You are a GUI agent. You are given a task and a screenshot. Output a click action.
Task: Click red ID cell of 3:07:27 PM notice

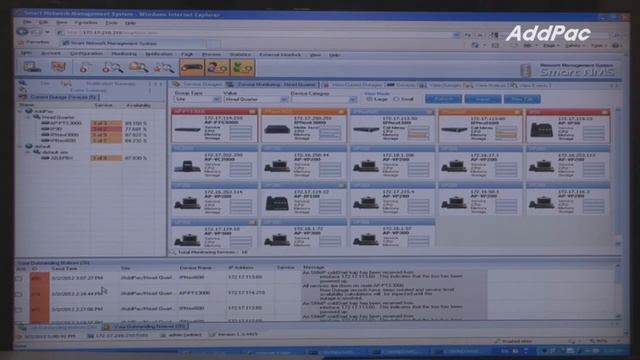(39, 278)
